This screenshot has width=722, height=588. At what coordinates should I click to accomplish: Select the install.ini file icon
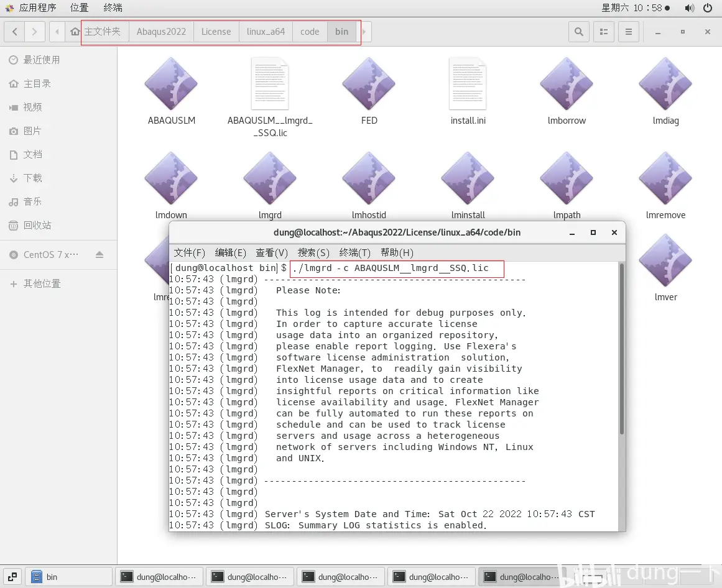468,84
